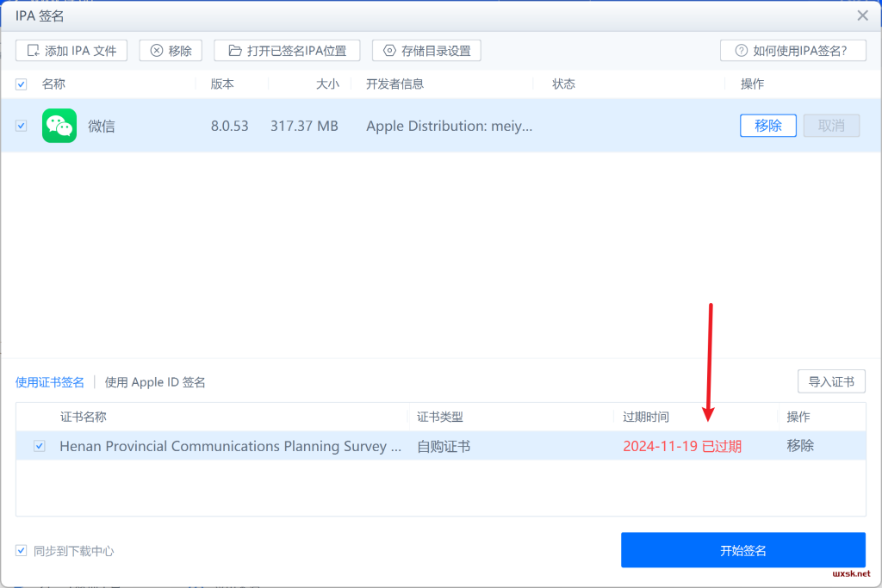Sort list by 大小 column header
Viewport: 882px width, 588px height.
click(x=327, y=84)
